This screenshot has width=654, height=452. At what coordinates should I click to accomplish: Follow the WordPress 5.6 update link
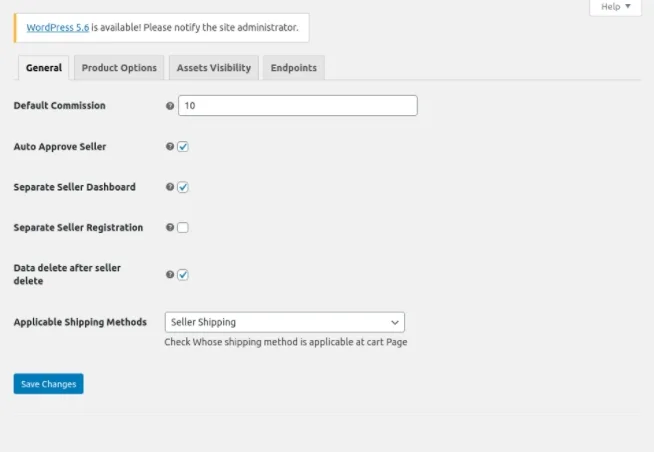(58, 28)
